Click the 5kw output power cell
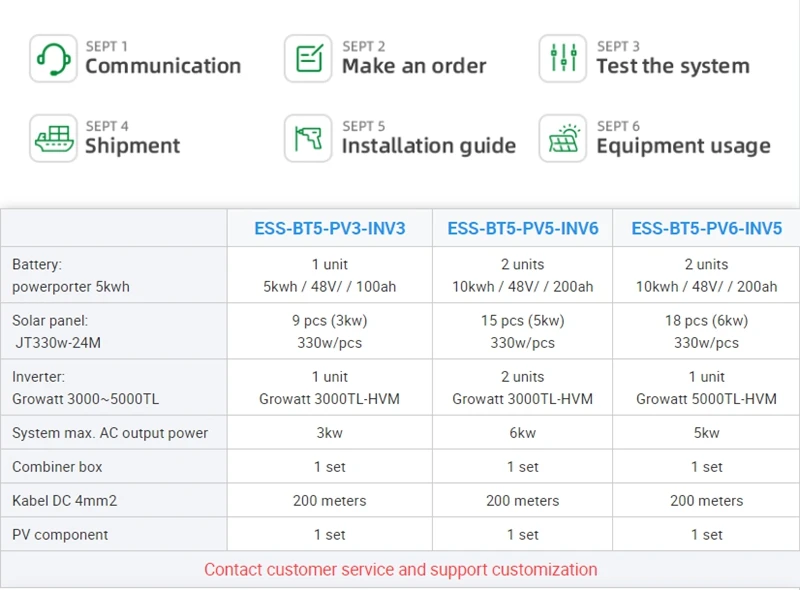 [706, 433]
